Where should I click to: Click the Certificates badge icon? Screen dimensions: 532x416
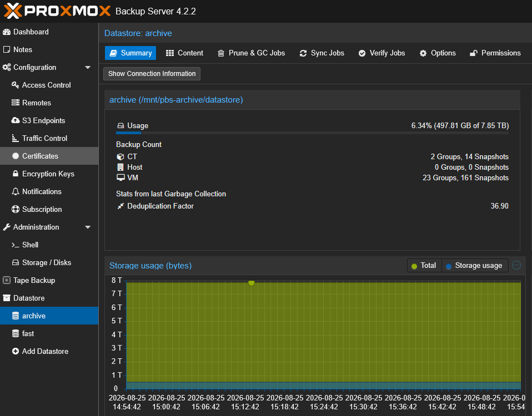15,156
